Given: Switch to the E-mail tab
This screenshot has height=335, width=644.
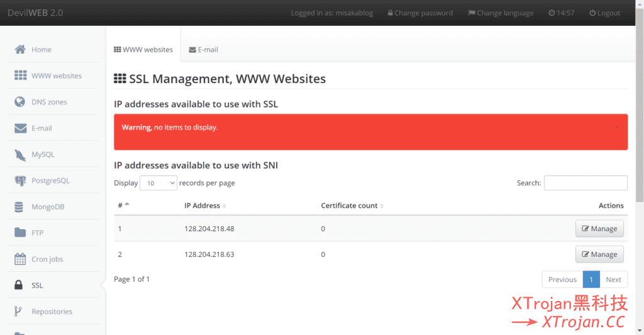Looking at the screenshot, I should [x=203, y=50].
